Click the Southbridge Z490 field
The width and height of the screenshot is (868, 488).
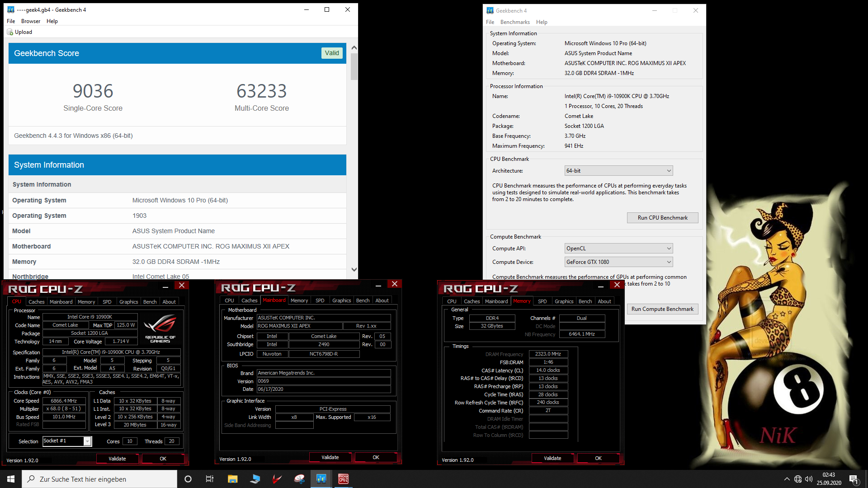click(x=324, y=344)
